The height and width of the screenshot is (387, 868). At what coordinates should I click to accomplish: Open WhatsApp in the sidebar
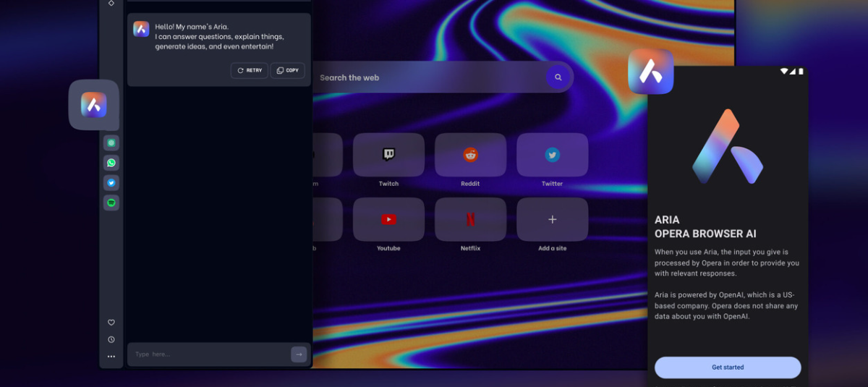click(111, 163)
